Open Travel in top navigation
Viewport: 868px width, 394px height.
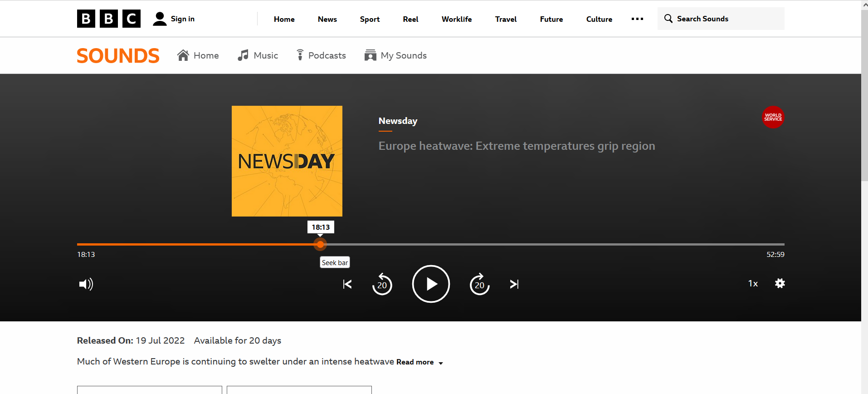[x=506, y=19]
